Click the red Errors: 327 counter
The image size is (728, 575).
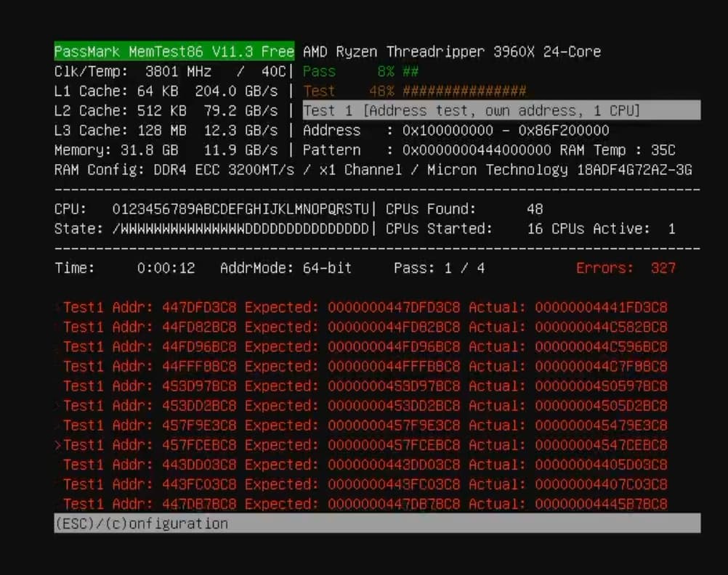626,268
